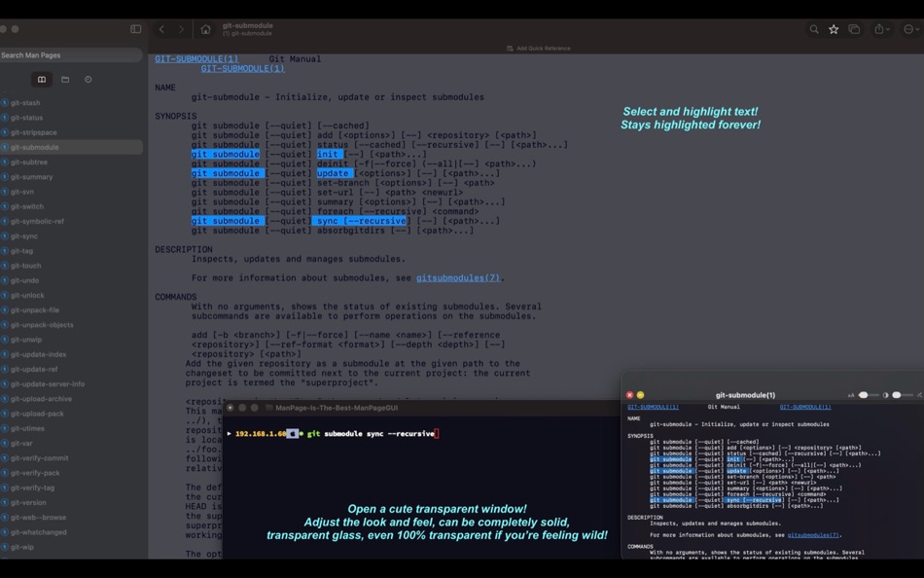Click the forward navigation arrow
This screenshot has height=578, width=924.
pyautogui.click(x=181, y=29)
